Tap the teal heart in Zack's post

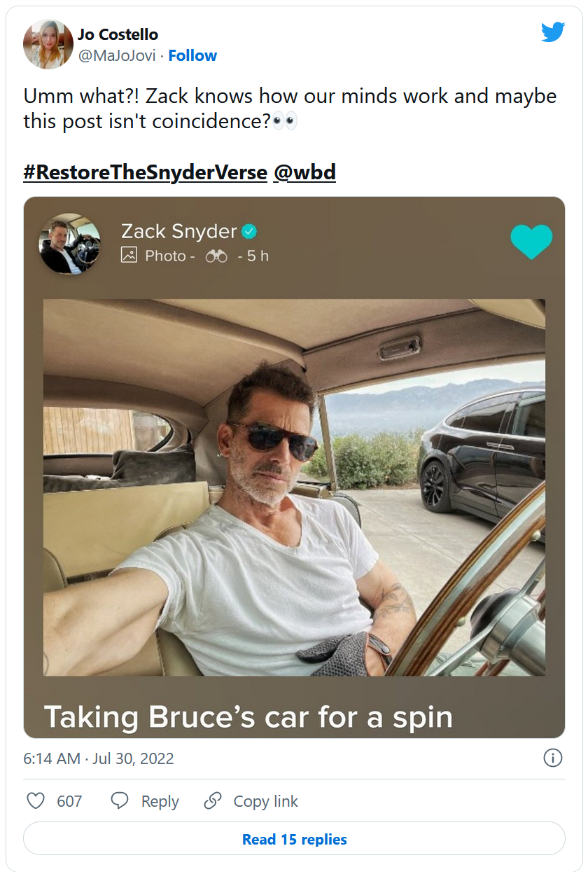[x=531, y=242]
